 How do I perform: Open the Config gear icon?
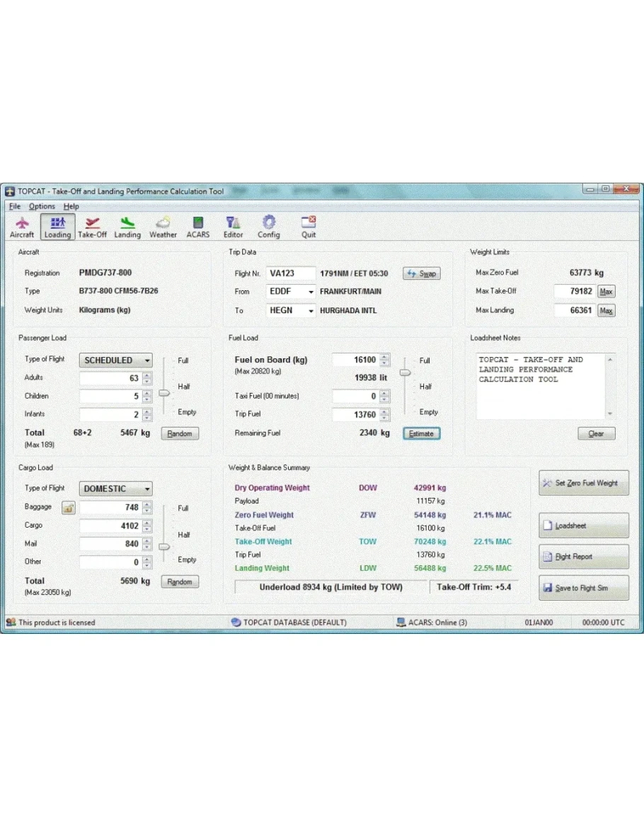click(269, 227)
